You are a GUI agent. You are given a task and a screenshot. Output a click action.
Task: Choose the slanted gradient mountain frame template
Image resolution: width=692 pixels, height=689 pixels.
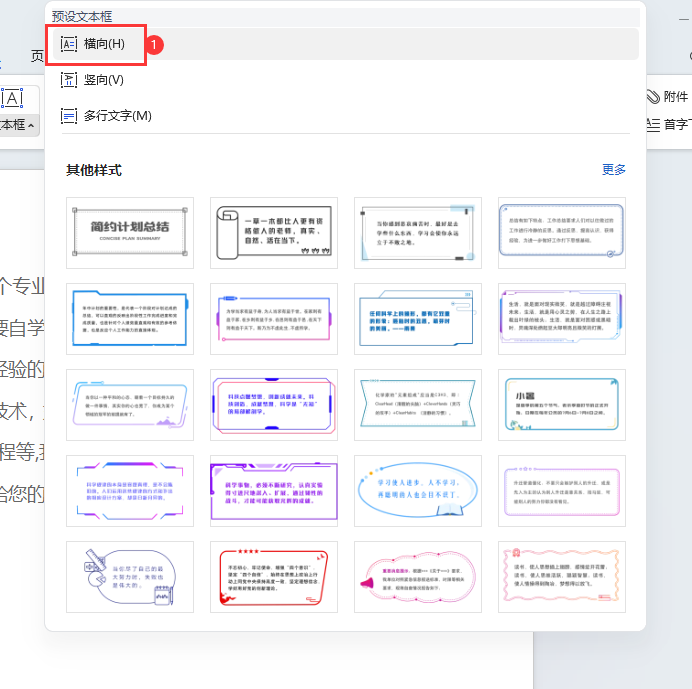point(130,405)
